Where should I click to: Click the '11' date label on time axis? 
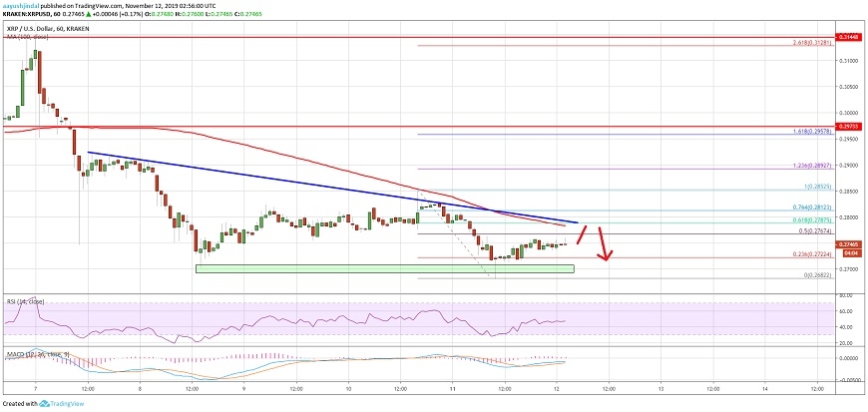[x=453, y=389]
